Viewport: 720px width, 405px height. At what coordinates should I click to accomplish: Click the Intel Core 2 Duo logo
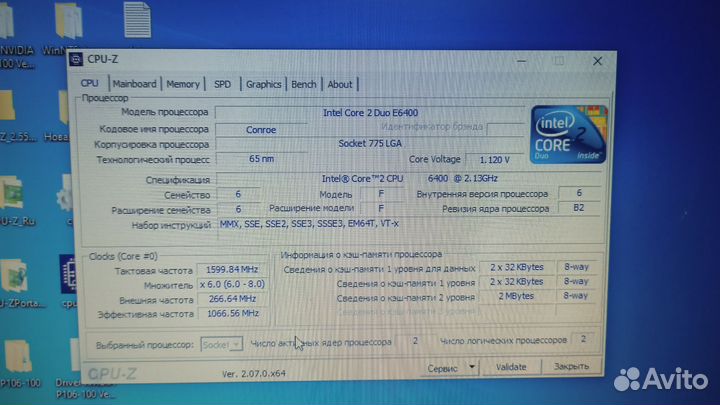point(568,135)
